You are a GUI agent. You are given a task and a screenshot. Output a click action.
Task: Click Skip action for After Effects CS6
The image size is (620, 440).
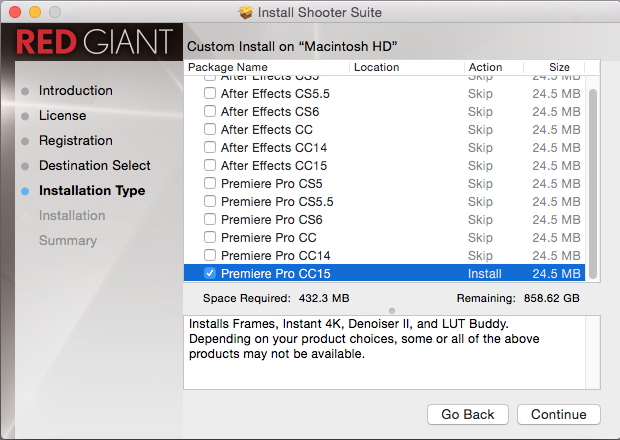(x=480, y=112)
